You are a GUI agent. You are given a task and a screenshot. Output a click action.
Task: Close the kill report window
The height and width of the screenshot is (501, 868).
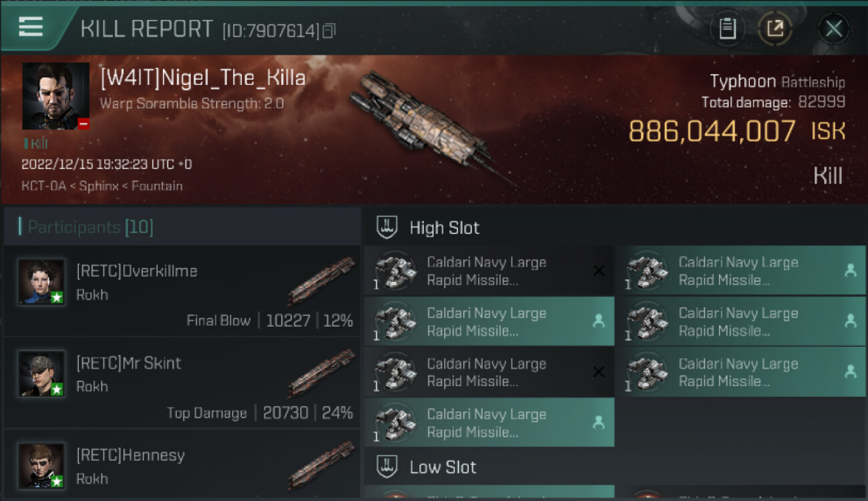[x=833, y=29]
